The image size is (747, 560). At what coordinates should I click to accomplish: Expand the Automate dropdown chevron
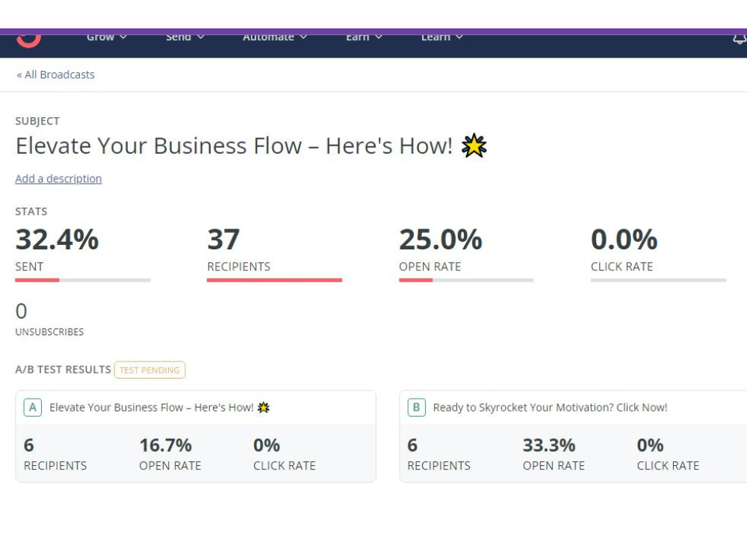tap(303, 37)
